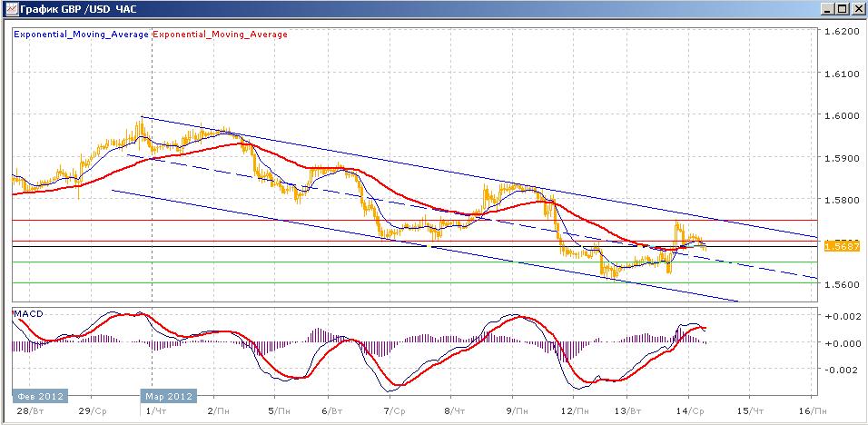868x425 pixels.
Task: Click the MACD indicator label
Action: point(29,314)
